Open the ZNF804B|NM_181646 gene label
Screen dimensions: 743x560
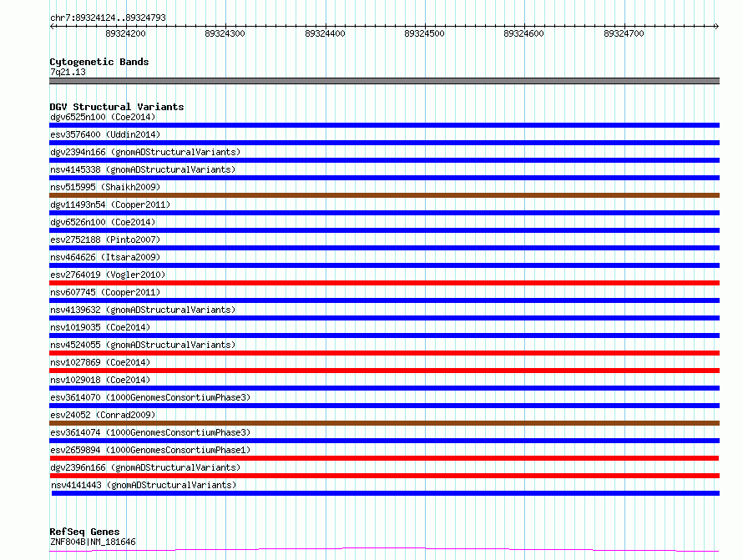click(x=93, y=542)
